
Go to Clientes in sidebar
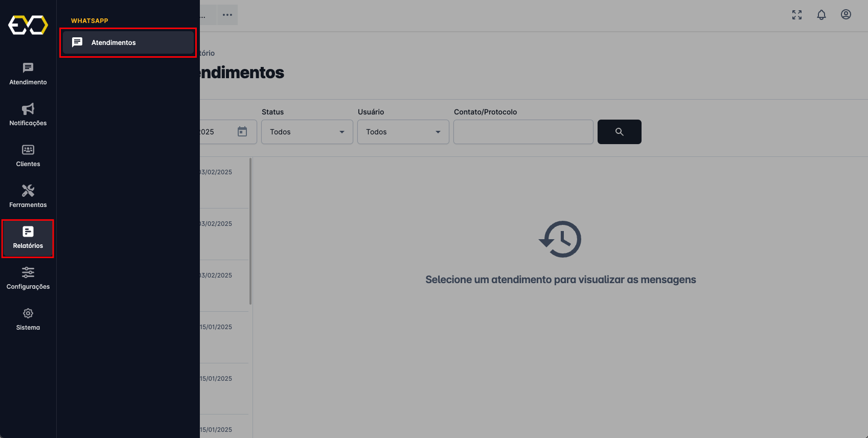click(x=28, y=155)
